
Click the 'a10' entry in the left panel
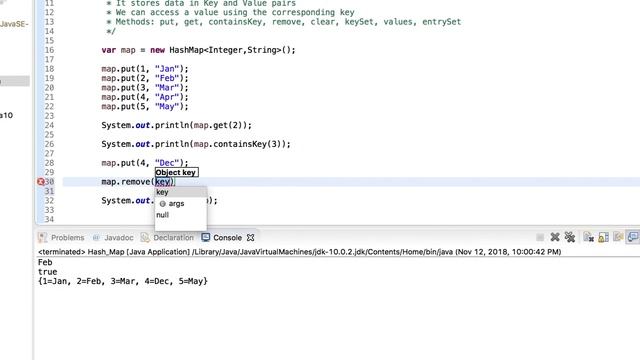click(x=7, y=115)
